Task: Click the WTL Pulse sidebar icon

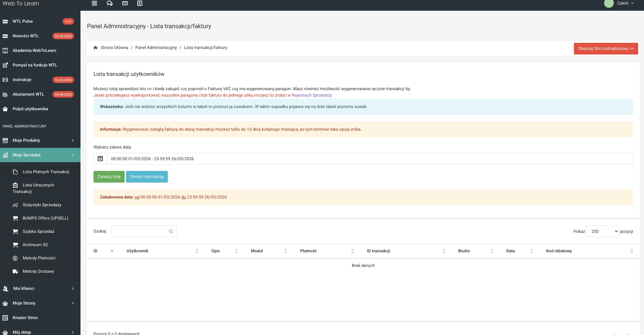Action: coord(5,21)
